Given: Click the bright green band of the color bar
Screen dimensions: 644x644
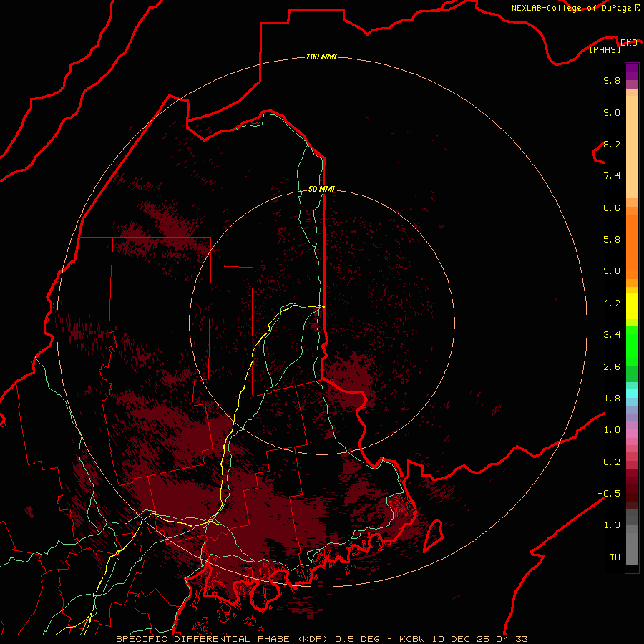Looking at the screenshot, I should click(x=632, y=346).
